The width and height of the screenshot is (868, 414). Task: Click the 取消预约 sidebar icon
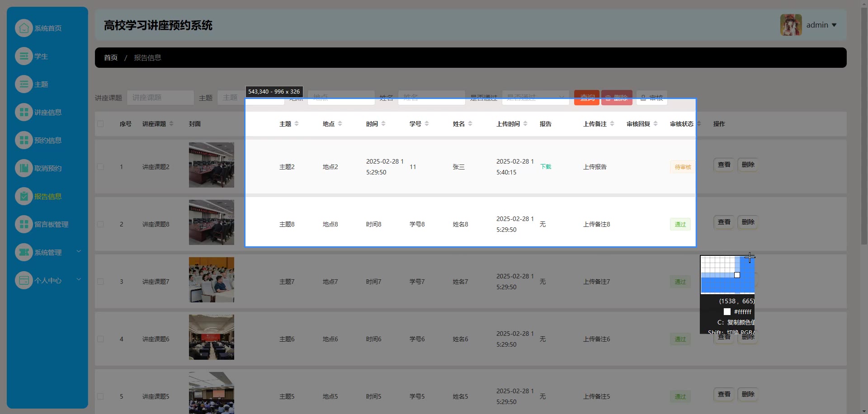click(x=24, y=169)
